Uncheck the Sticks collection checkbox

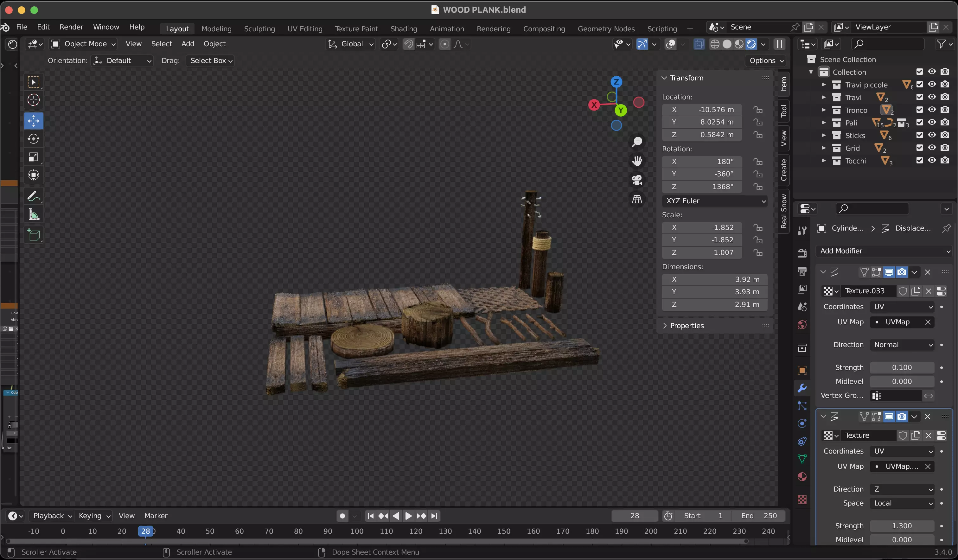(x=919, y=135)
